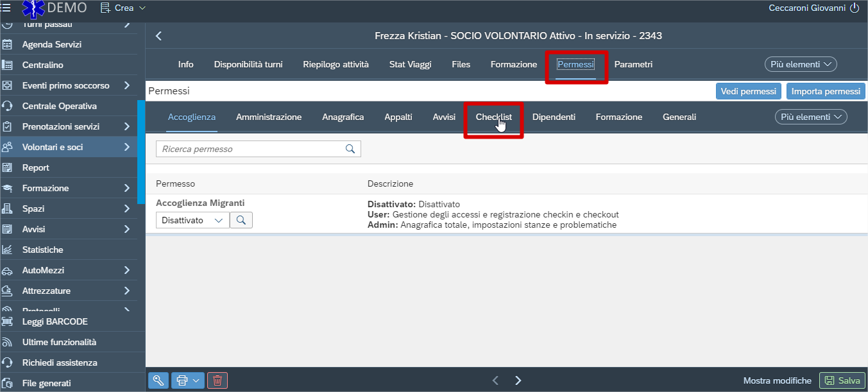Open the Crea dropdown menu

(x=124, y=8)
